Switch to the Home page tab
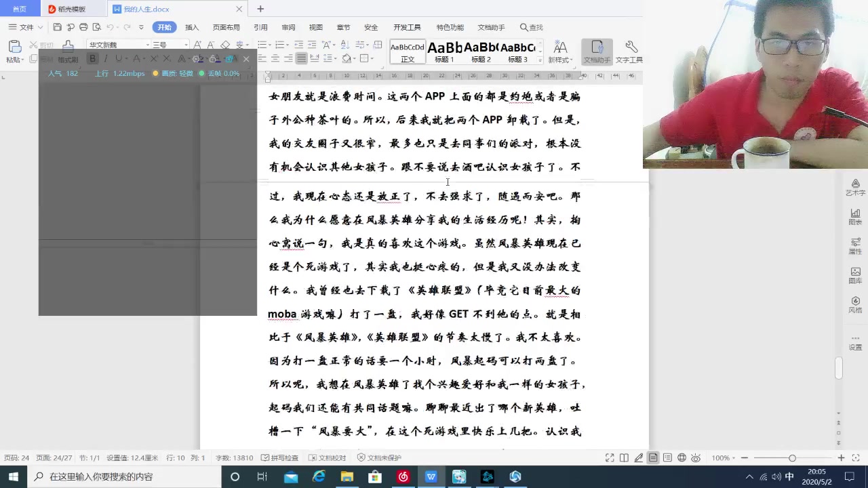This screenshot has height=488, width=868. [x=20, y=9]
